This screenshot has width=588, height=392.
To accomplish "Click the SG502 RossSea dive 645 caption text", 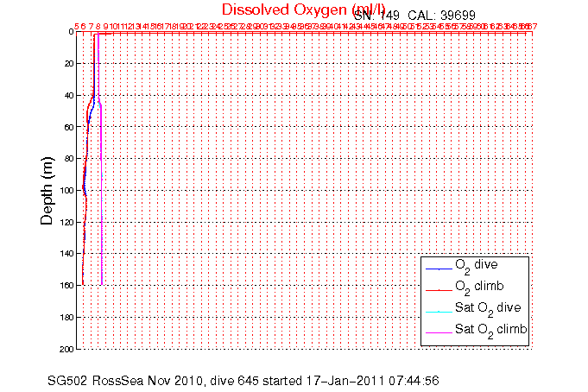I will [243, 381].
